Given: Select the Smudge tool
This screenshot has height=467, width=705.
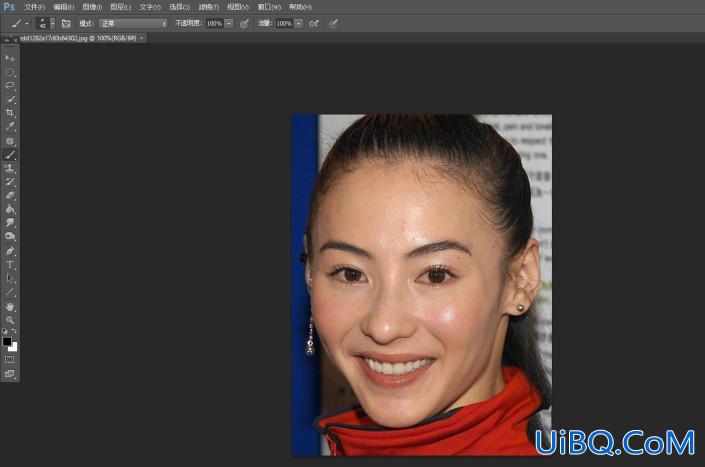Looking at the screenshot, I should point(10,222).
